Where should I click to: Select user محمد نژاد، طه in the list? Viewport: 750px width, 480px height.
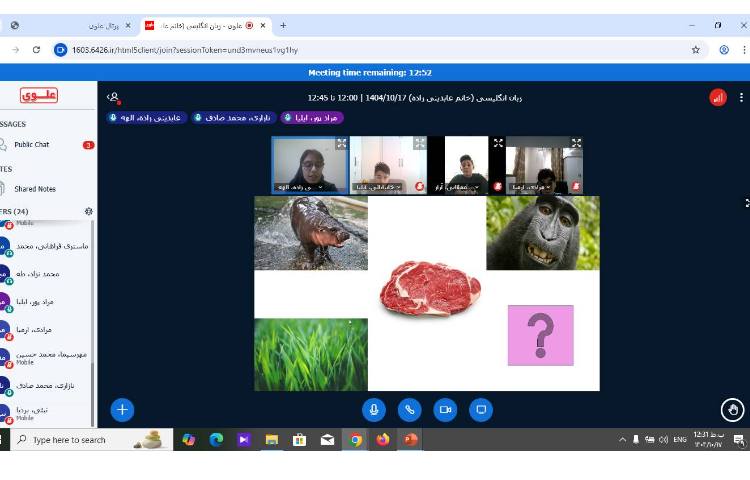[47, 274]
